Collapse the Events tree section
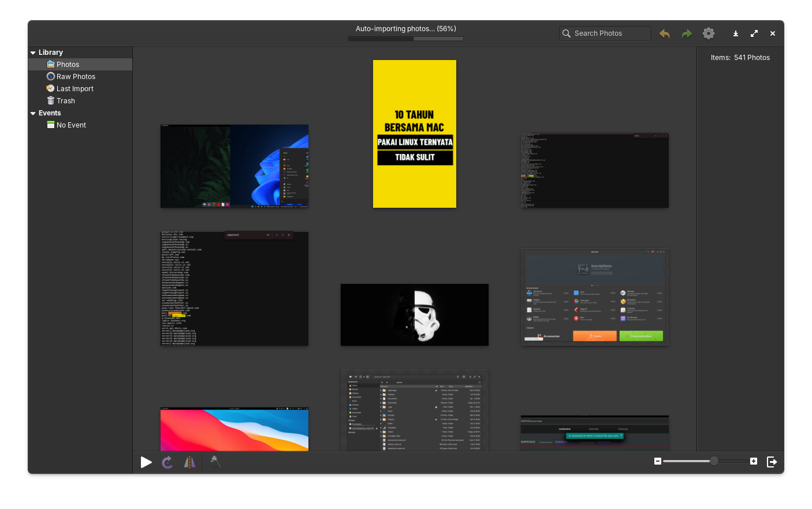Viewport: 812px width, 509px height. (x=33, y=114)
